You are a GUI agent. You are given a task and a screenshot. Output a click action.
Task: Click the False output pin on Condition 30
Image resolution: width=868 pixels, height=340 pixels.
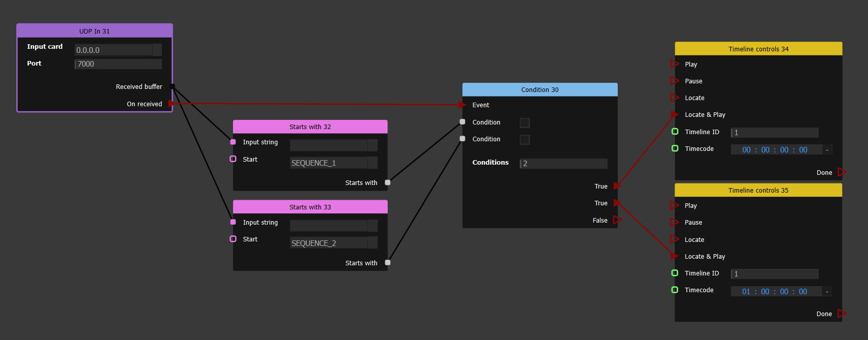tap(617, 220)
